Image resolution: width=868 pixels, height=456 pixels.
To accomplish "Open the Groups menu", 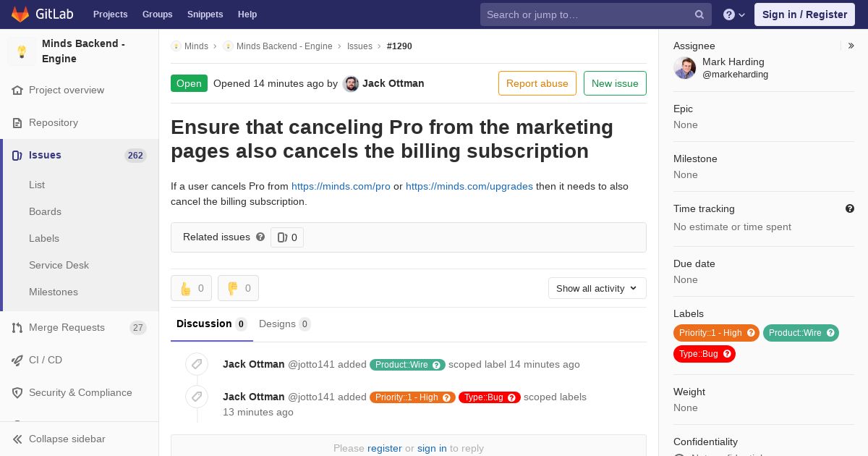I will (157, 14).
